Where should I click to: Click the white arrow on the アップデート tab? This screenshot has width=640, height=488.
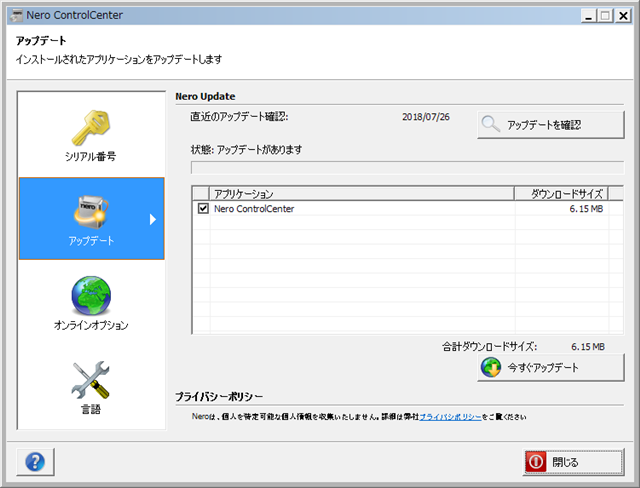pos(153,219)
